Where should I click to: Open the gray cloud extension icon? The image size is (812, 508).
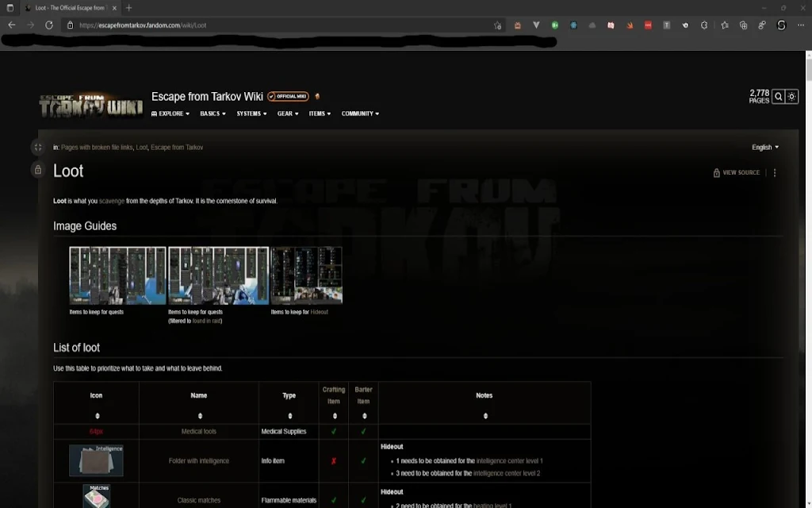592,25
